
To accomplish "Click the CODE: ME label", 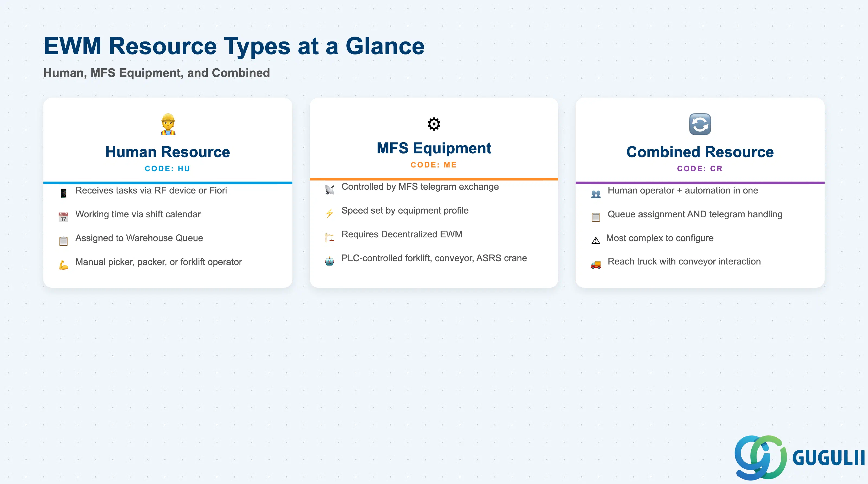I will [434, 165].
